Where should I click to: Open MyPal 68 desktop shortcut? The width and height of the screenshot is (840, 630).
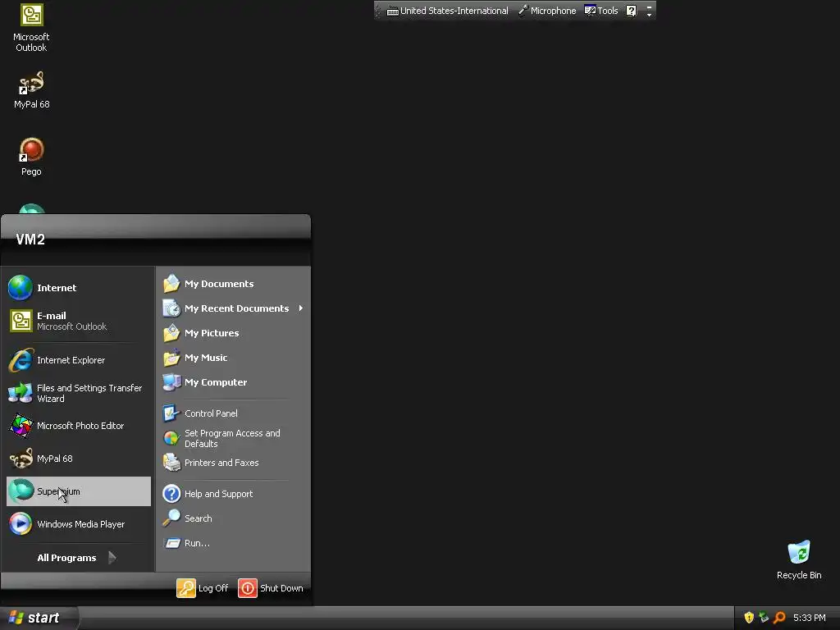tap(31, 90)
